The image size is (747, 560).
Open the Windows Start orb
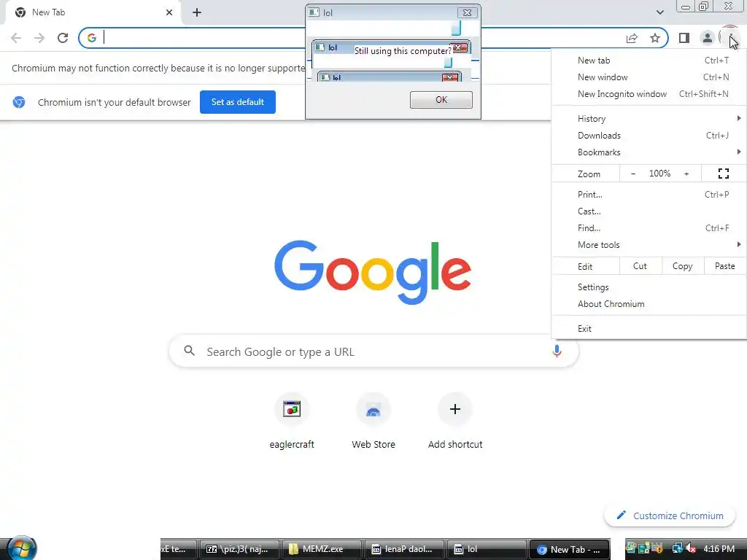(20, 548)
